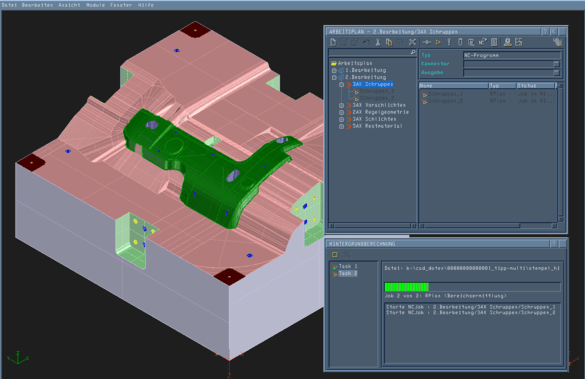Collapse the 3AX Schruppen tree node

(341, 85)
